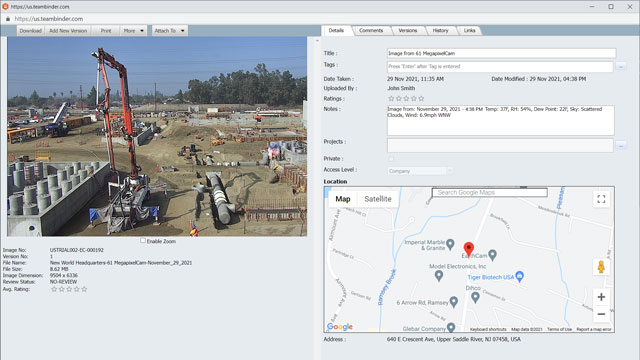The height and width of the screenshot is (360, 640).
Task: Open the tags picker ellipsis button
Action: point(621,67)
